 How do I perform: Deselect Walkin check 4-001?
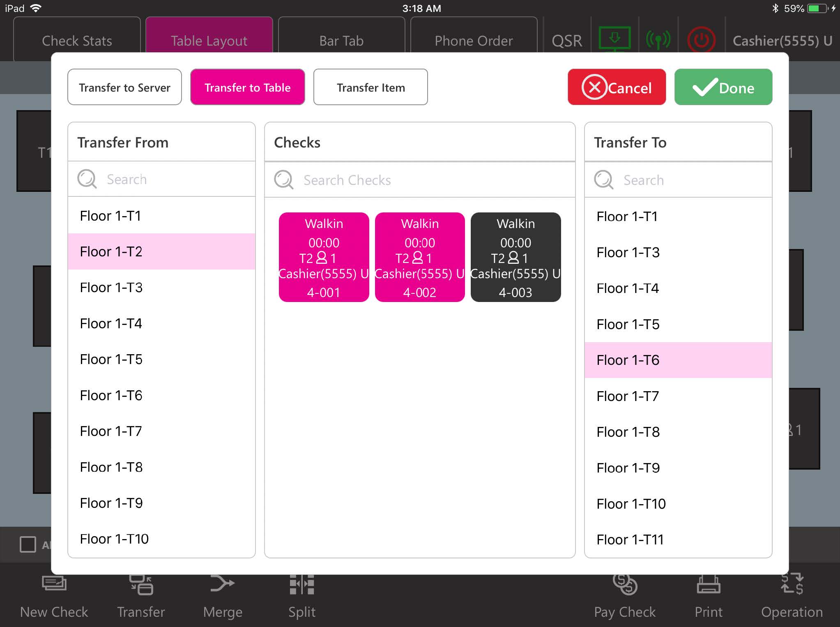(324, 257)
